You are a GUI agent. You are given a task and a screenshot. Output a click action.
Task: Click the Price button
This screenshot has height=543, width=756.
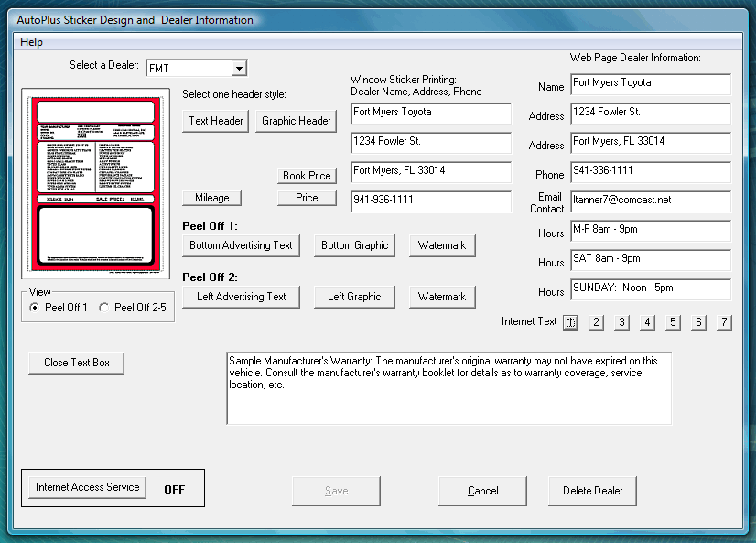307,198
